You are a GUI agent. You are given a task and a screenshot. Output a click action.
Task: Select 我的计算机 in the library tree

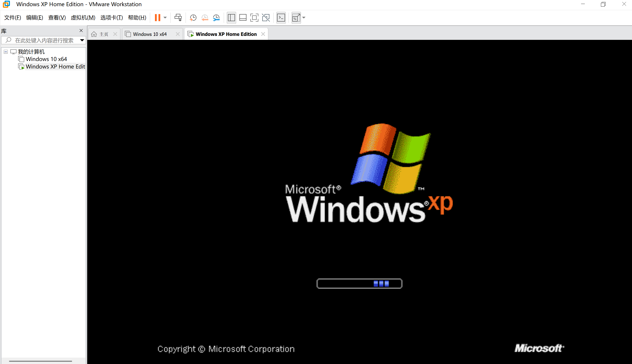pos(31,52)
